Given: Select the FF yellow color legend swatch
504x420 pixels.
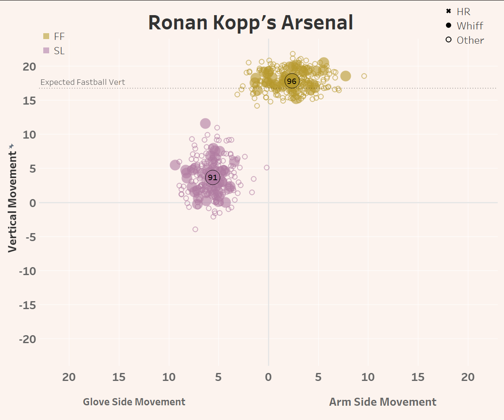Looking at the screenshot, I should pyautogui.click(x=46, y=36).
